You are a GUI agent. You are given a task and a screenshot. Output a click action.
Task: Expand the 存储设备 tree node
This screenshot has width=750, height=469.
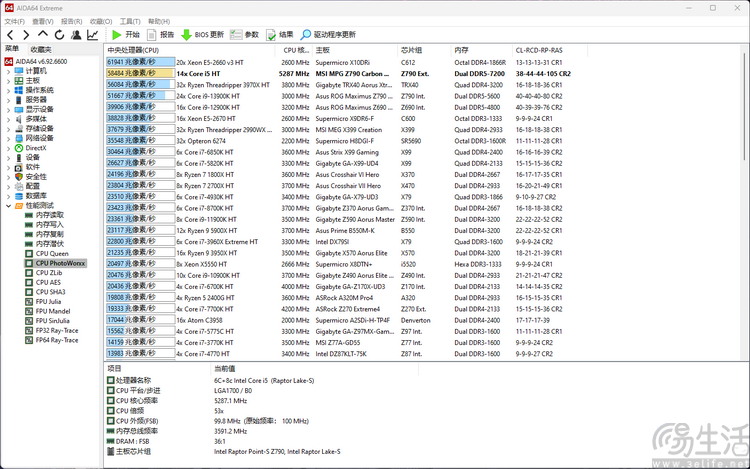pos(8,129)
